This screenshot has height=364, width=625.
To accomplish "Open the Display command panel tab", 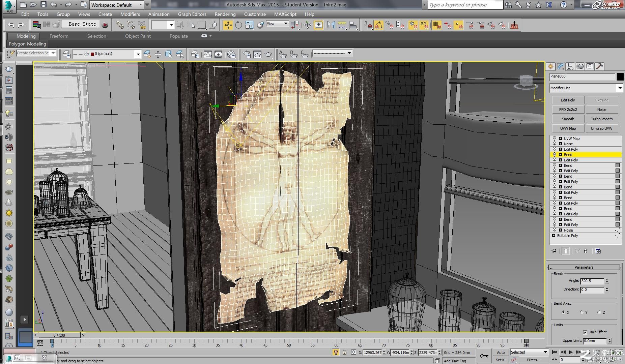I will coord(590,66).
